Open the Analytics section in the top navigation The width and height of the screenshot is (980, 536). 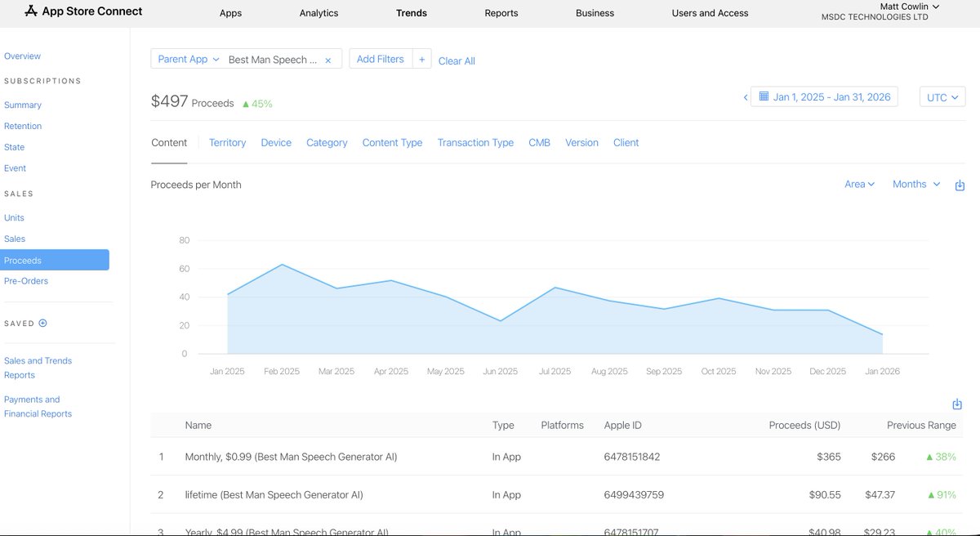tap(319, 13)
